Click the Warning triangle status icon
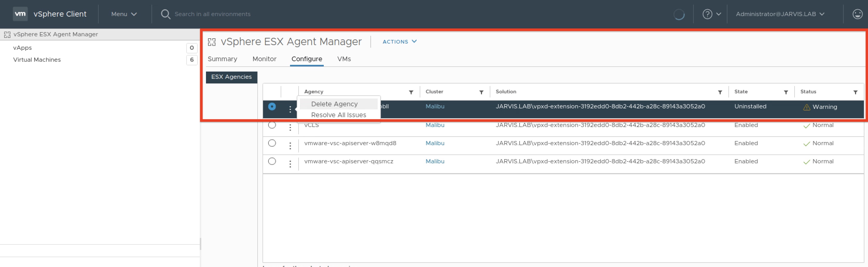868x267 pixels. [x=807, y=107]
